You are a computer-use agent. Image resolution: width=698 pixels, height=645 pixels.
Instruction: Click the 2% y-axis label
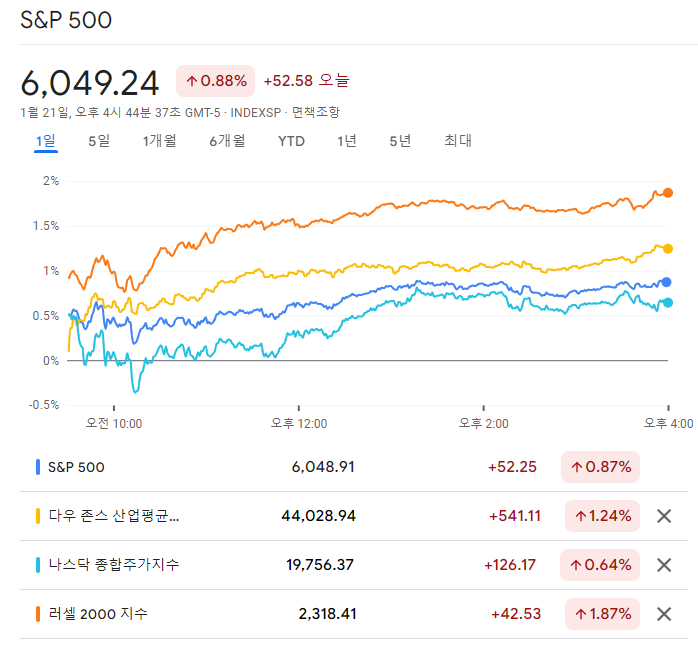[51, 181]
